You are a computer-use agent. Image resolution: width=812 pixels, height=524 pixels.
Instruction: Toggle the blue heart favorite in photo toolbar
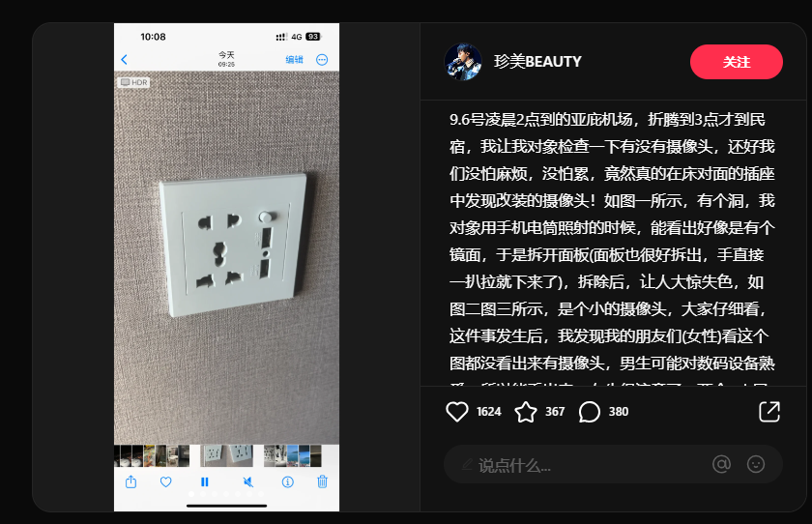pyautogui.click(x=165, y=482)
